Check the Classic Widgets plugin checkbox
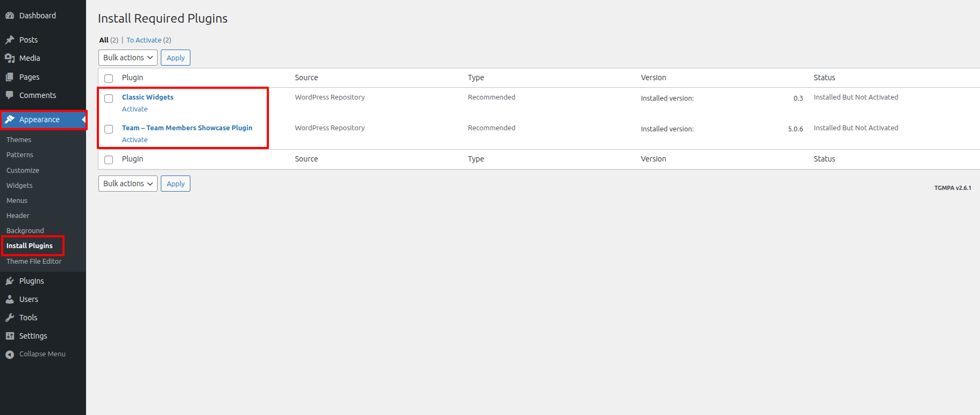980x415 pixels. 109,99
